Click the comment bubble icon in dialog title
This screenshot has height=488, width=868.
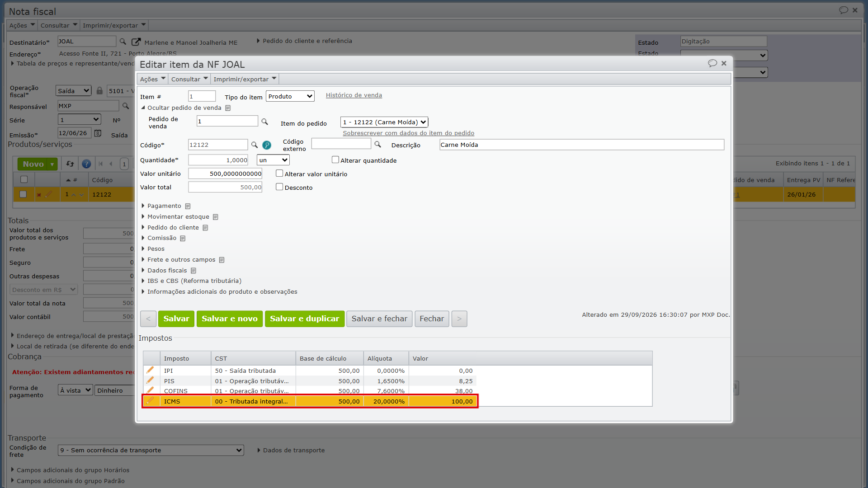pos(712,63)
